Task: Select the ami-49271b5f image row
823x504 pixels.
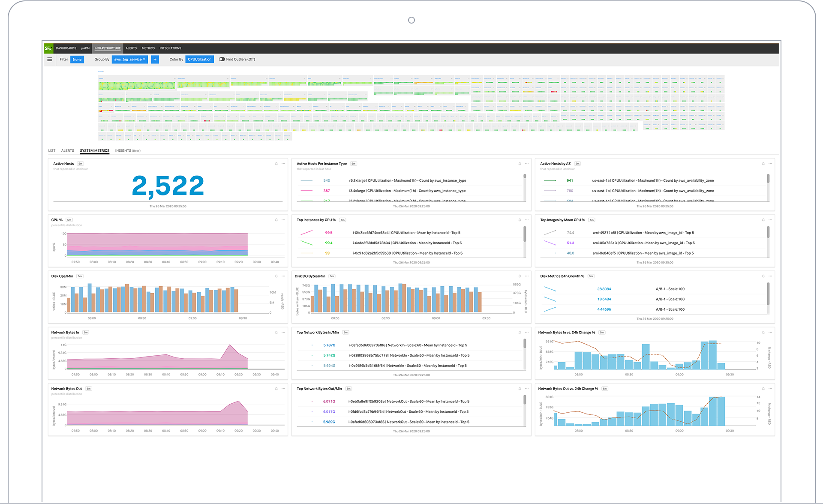Action: click(654, 233)
